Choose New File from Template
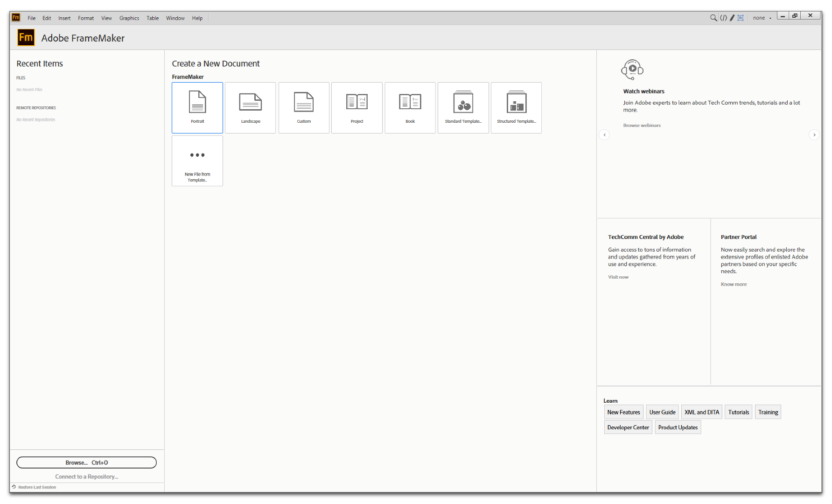The height and width of the screenshot is (504, 832). pos(197,161)
